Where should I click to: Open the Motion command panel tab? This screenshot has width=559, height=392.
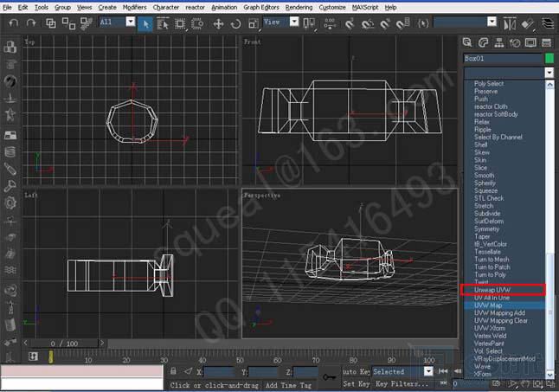click(515, 42)
